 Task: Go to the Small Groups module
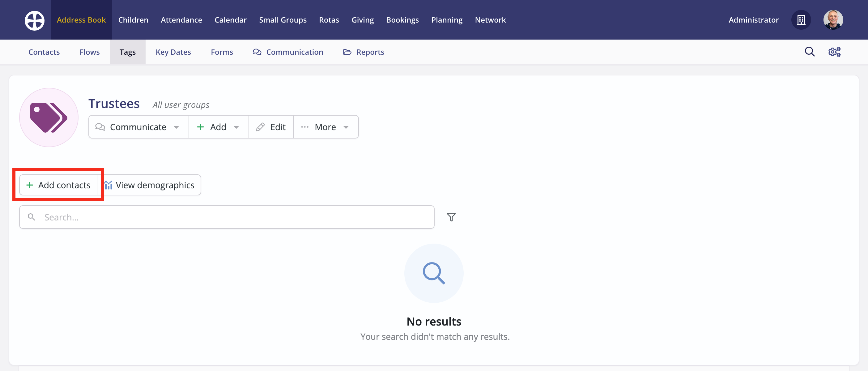283,20
